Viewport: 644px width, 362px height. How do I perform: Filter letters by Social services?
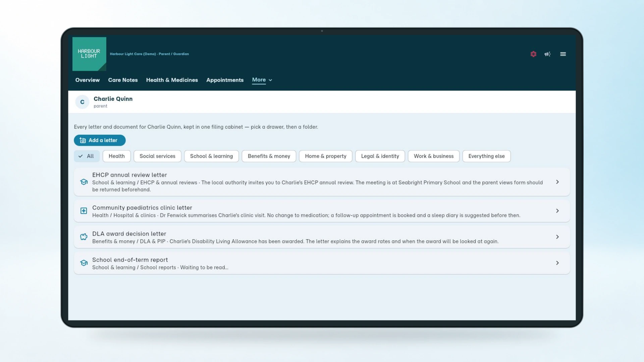click(157, 156)
